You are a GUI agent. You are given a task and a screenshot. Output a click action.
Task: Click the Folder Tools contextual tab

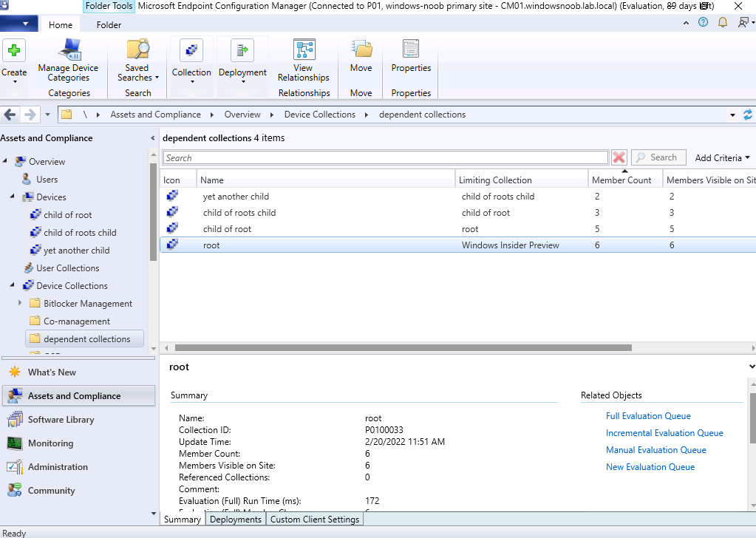click(109, 6)
